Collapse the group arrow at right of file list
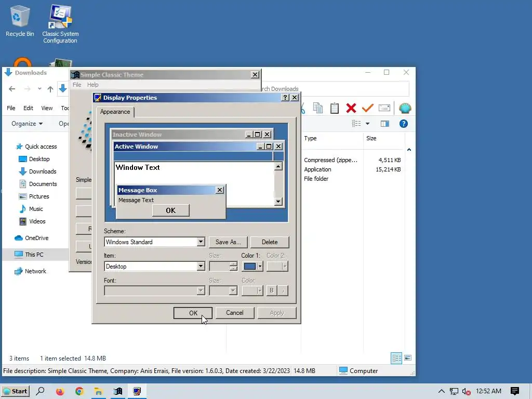This screenshot has width=532, height=399. (409, 150)
